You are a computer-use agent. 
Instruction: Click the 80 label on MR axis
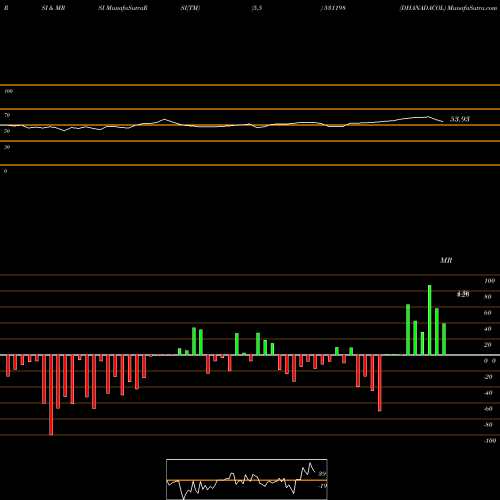488,297
